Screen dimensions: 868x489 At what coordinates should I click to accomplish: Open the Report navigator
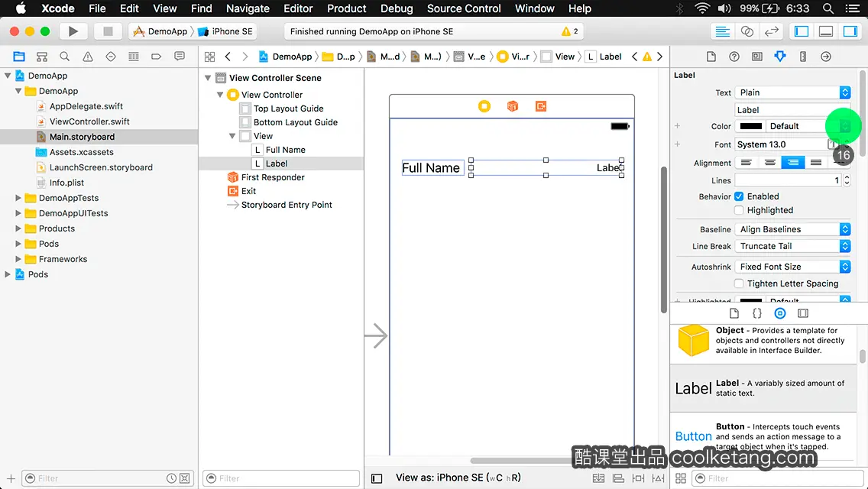[x=180, y=57]
